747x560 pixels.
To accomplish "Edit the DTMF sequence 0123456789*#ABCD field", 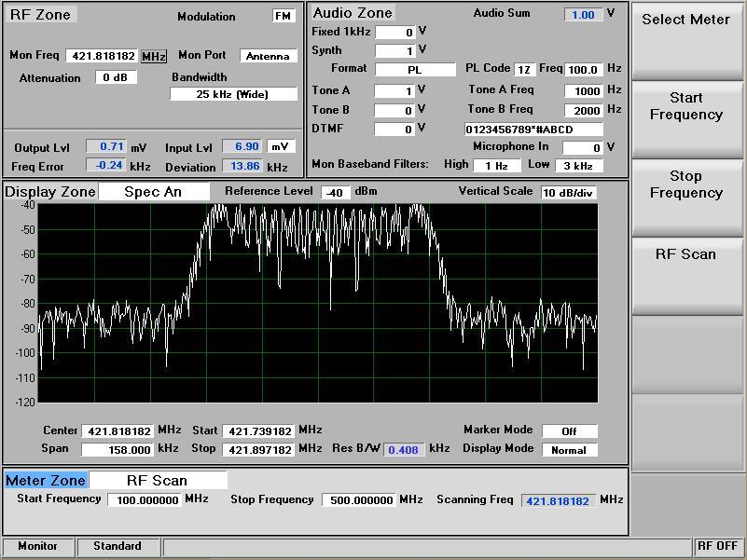I will [x=533, y=129].
